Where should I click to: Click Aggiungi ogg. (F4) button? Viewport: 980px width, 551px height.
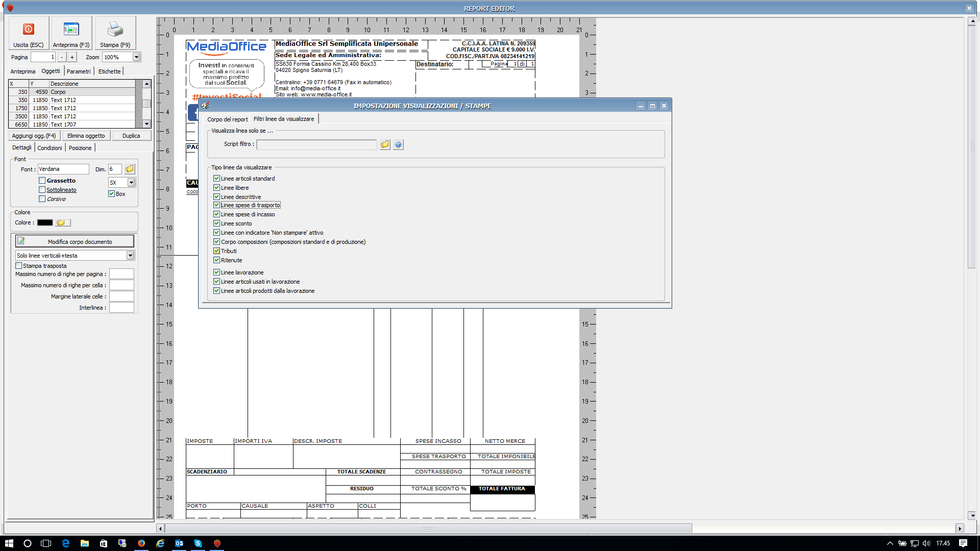34,136
